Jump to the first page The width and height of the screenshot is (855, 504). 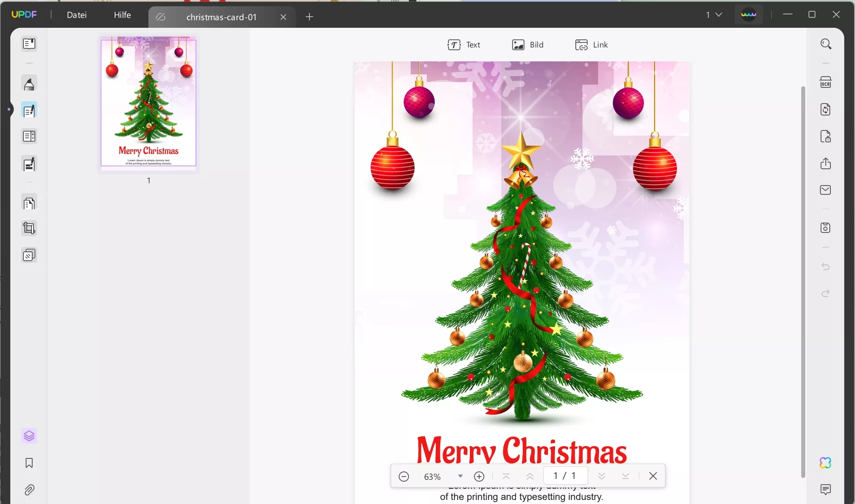coord(506,476)
